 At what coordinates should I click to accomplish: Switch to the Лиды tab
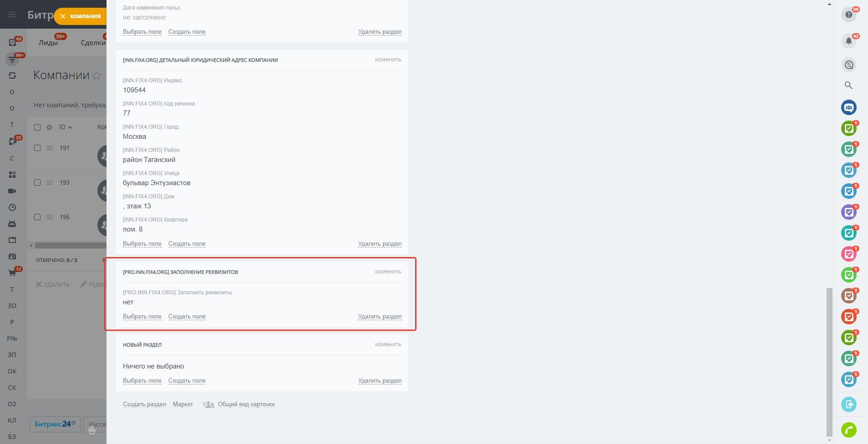pyautogui.click(x=48, y=42)
